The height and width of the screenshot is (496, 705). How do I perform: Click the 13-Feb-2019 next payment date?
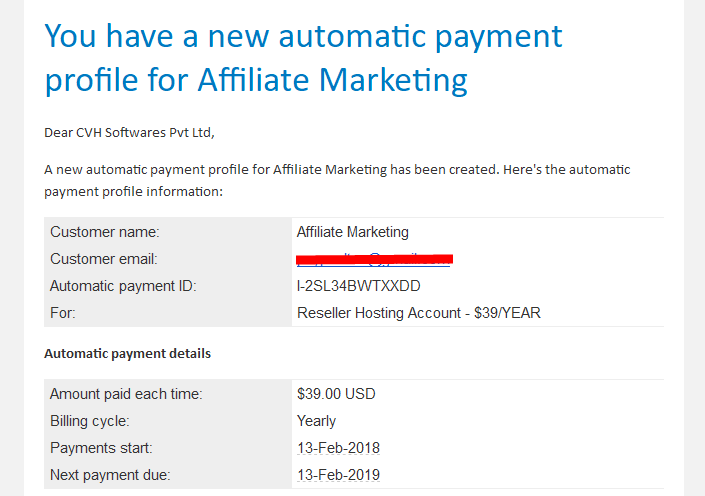338,475
